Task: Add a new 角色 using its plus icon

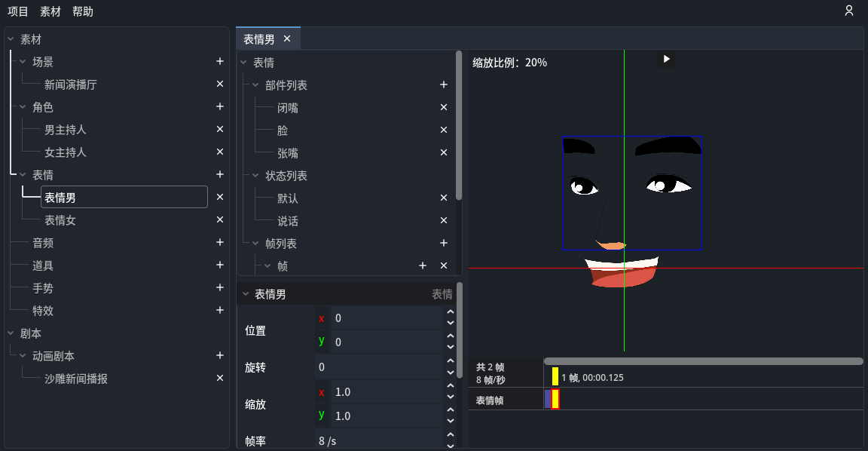Action: 219,106
